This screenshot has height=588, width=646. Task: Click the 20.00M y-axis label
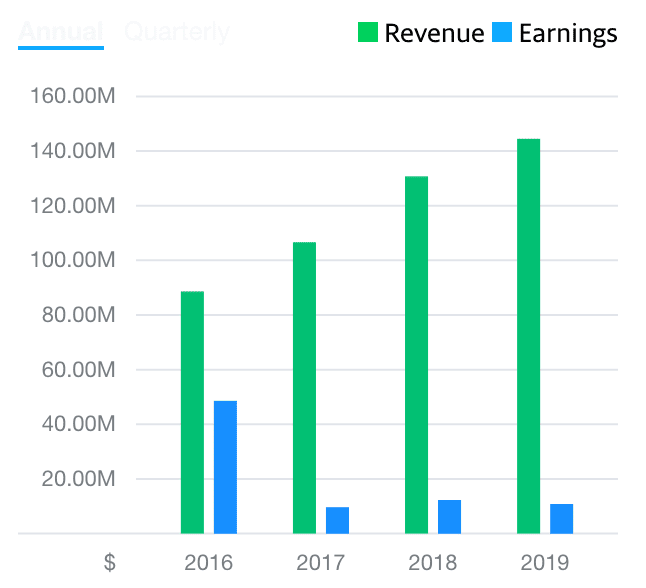pyautogui.click(x=78, y=478)
